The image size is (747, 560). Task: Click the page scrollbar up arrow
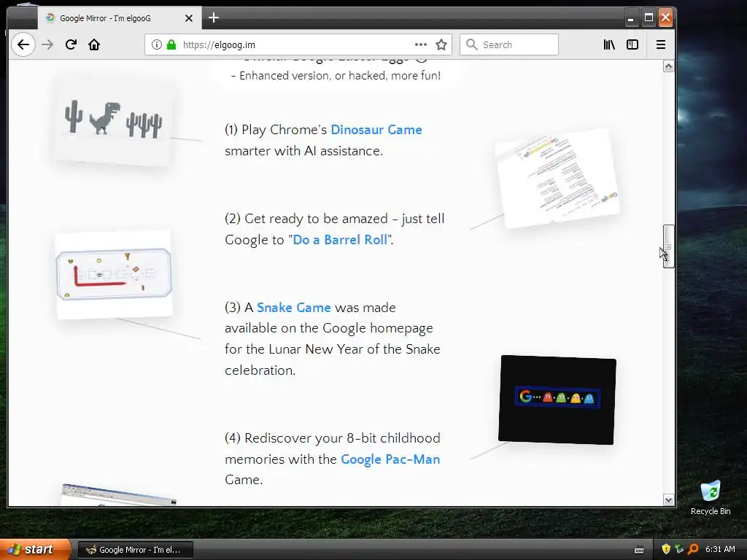[668, 66]
